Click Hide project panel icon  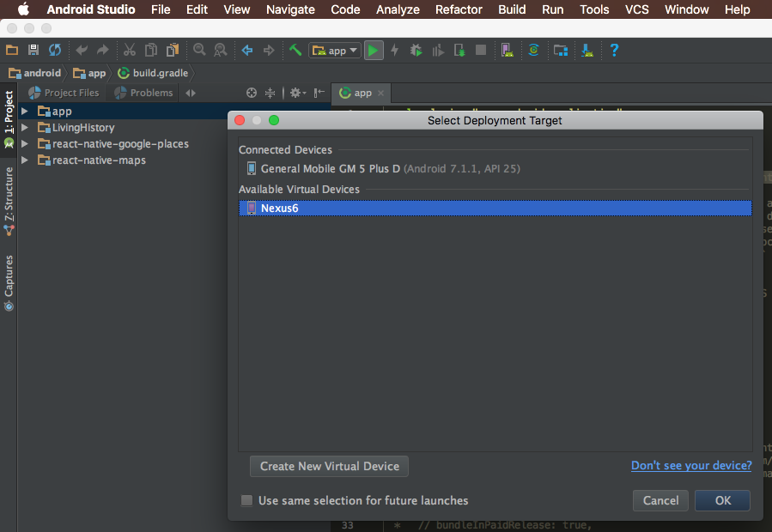point(319,93)
